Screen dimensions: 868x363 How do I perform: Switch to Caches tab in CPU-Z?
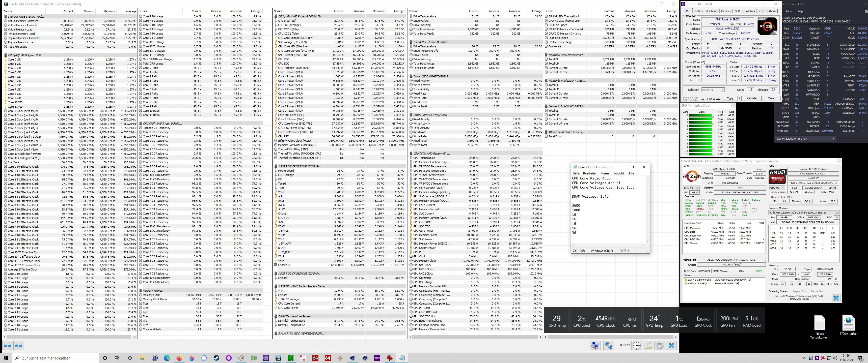click(x=698, y=11)
